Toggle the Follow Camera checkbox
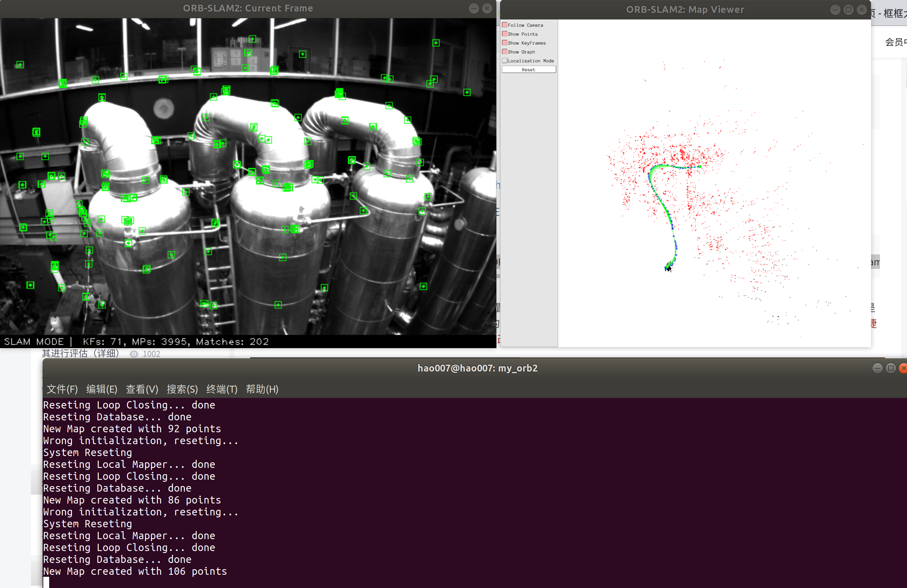The width and height of the screenshot is (907, 588). tap(505, 25)
